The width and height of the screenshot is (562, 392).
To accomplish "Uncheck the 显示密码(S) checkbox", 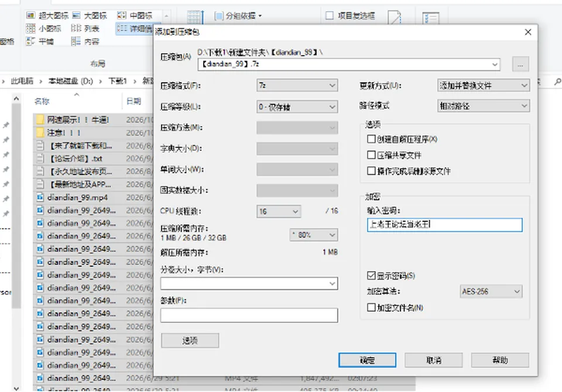I will [371, 275].
